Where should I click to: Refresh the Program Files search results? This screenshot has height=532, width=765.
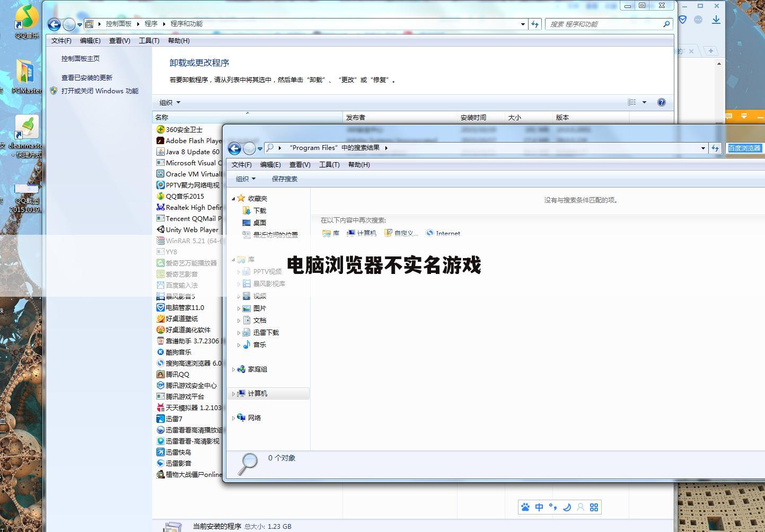coord(715,148)
